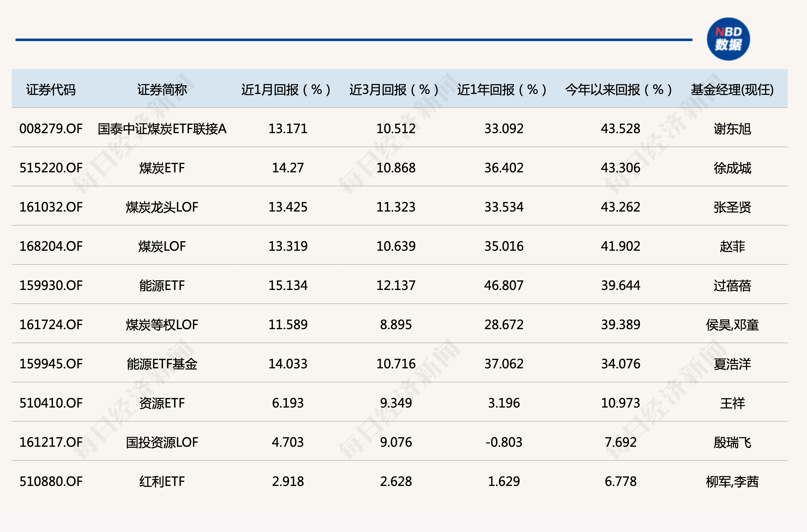Click fund manager 赵菲
This screenshot has width=807, height=532.
[732, 246]
